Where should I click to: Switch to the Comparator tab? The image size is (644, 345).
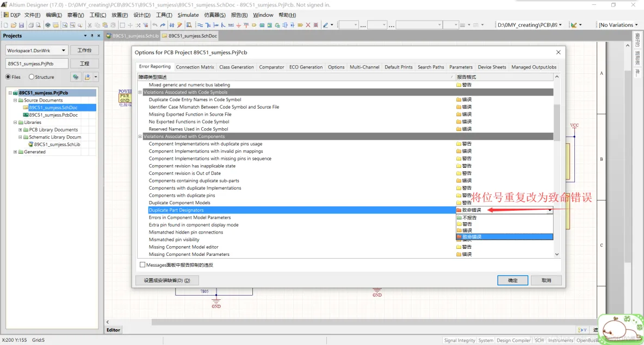click(271, 67)
